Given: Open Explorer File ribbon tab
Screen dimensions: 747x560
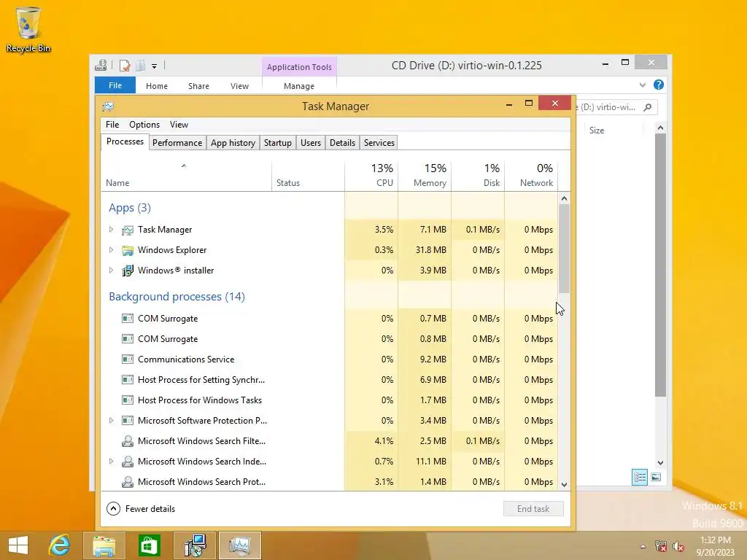Looking at the screenshot, I should click(x=115, y=86).
